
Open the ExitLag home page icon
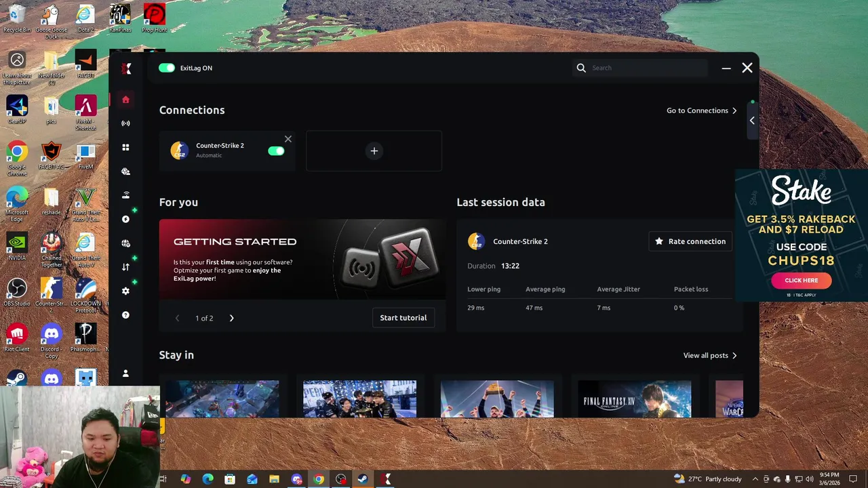tap(125, 100)
